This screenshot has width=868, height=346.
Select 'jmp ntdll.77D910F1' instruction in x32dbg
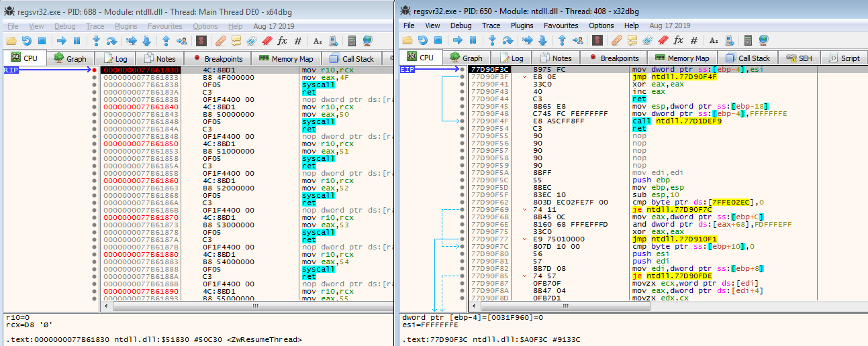(675, 239)
